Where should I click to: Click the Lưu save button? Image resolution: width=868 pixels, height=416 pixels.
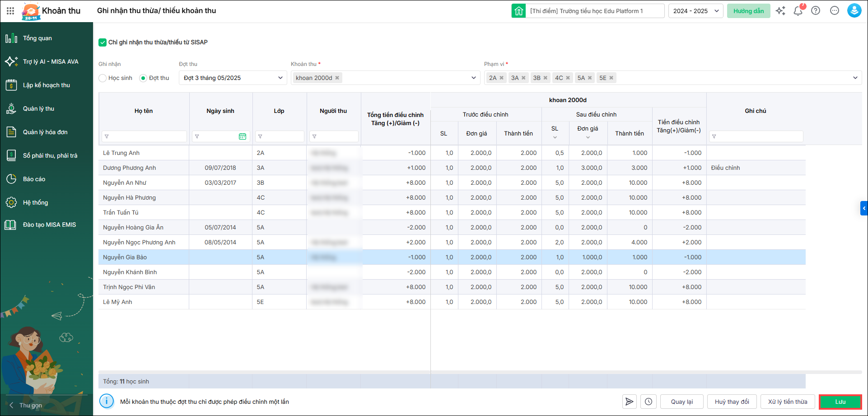pyautogui.click(x=840, y=402)
